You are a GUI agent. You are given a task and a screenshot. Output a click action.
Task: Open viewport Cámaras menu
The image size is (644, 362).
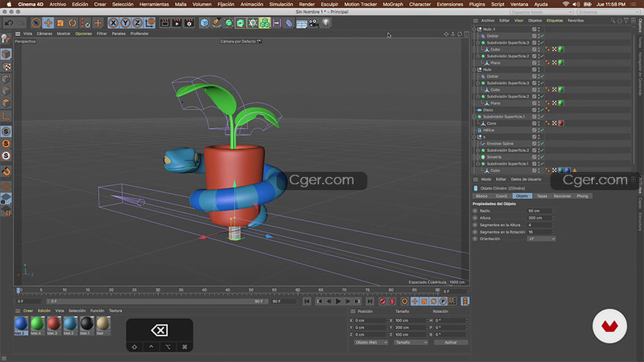click(45, 34)
